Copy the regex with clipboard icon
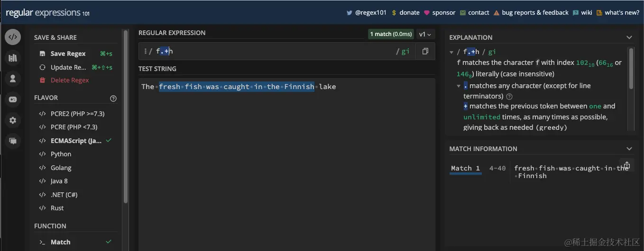This screenshot has width=644, height=251. click(425, 51)
